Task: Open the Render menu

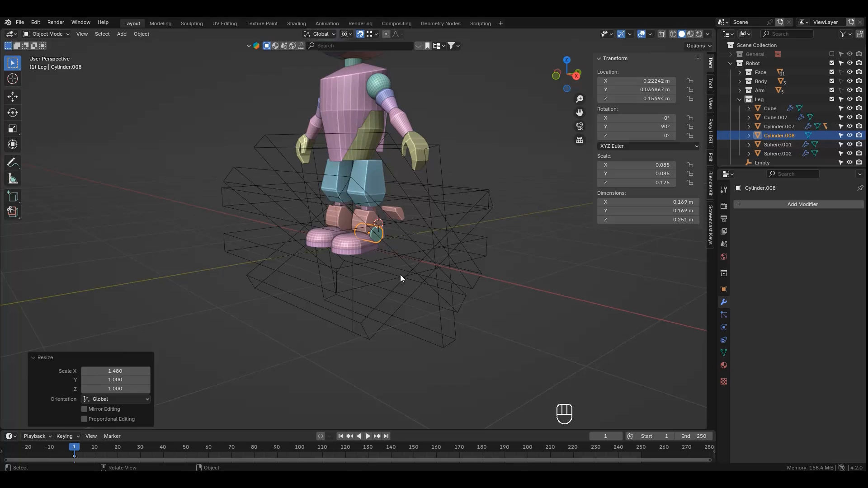Action: [56, 22]
